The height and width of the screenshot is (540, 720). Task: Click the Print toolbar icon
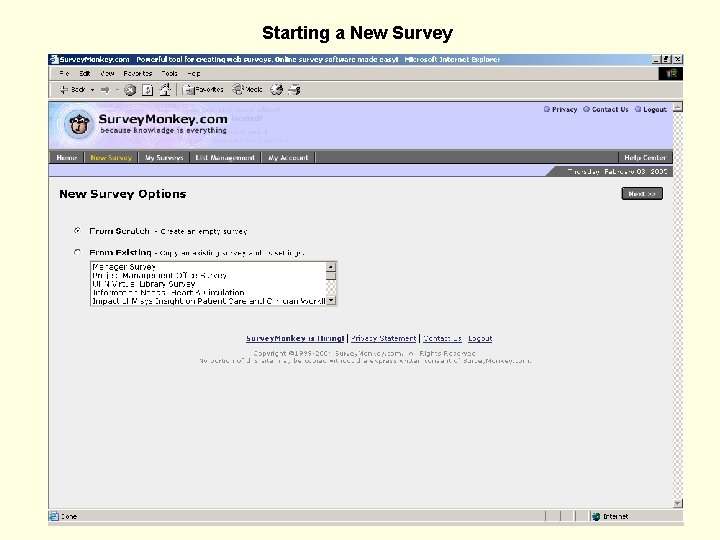pyautogui.click(x=294, y=90)
